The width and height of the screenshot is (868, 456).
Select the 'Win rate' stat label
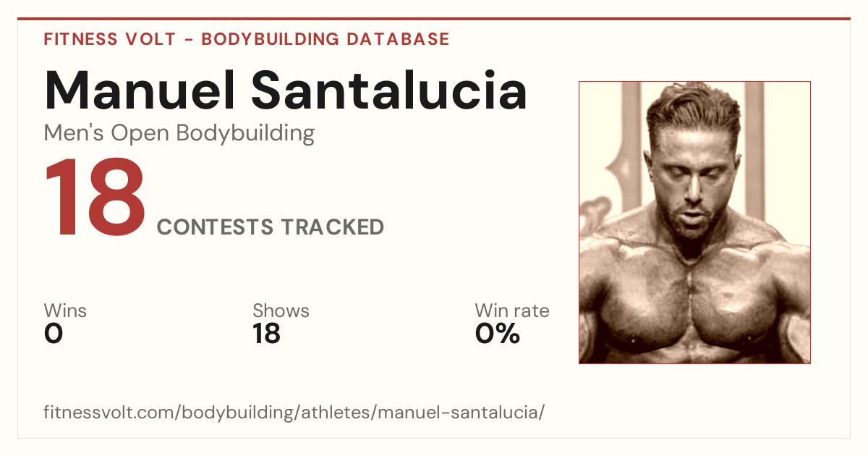(512, 311)
